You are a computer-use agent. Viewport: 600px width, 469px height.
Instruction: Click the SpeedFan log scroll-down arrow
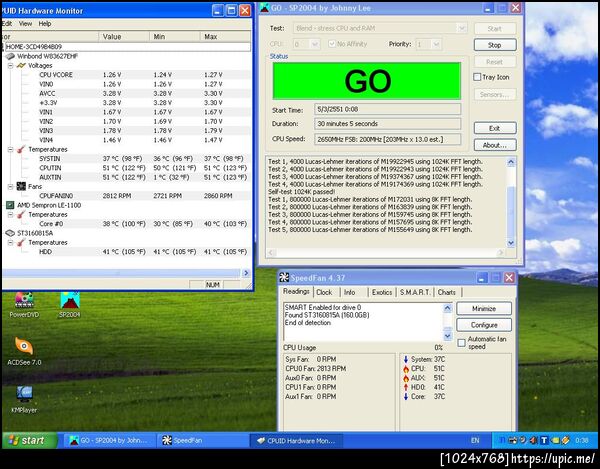pos(448,336)
